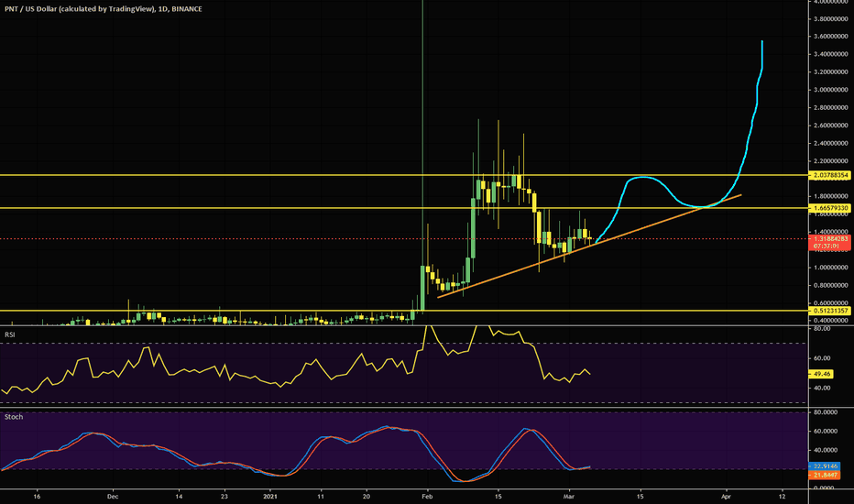Screen dimensions: 854x504
Task: Click the 40.0000 tick on Stoch axis
Action: [x=826, y=450]
